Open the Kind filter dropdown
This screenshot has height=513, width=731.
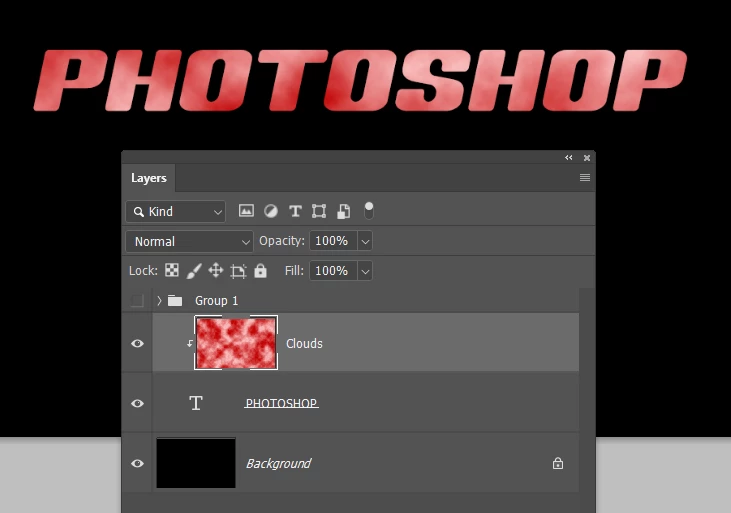click(x=175, y=212)
